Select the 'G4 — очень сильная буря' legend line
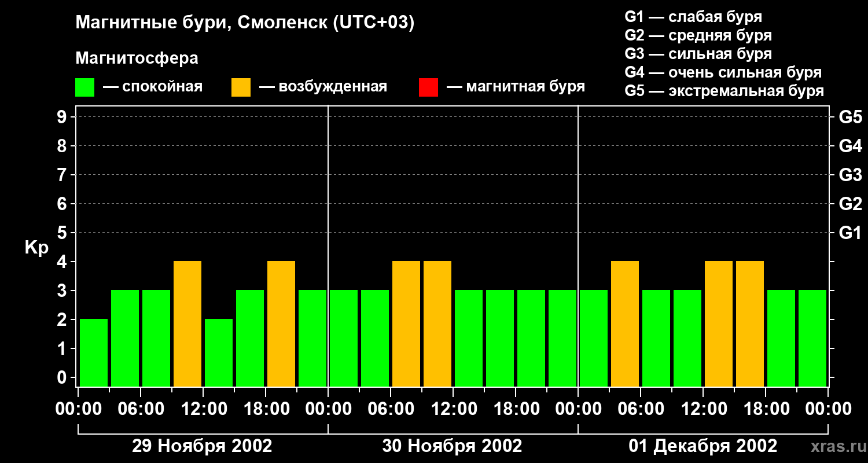This screenshot has height=463, width=868. pyautogui.click(x=723, y=72)
